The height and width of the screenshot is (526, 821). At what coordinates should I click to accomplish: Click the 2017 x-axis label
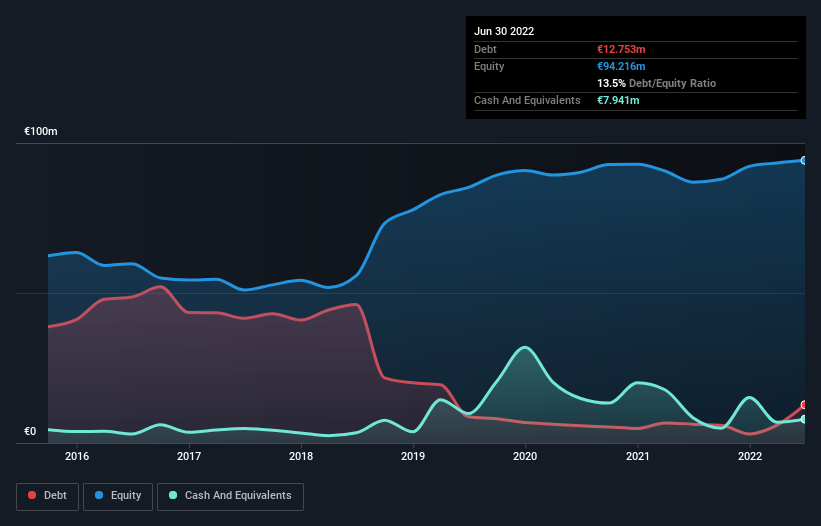pos(189,456)
